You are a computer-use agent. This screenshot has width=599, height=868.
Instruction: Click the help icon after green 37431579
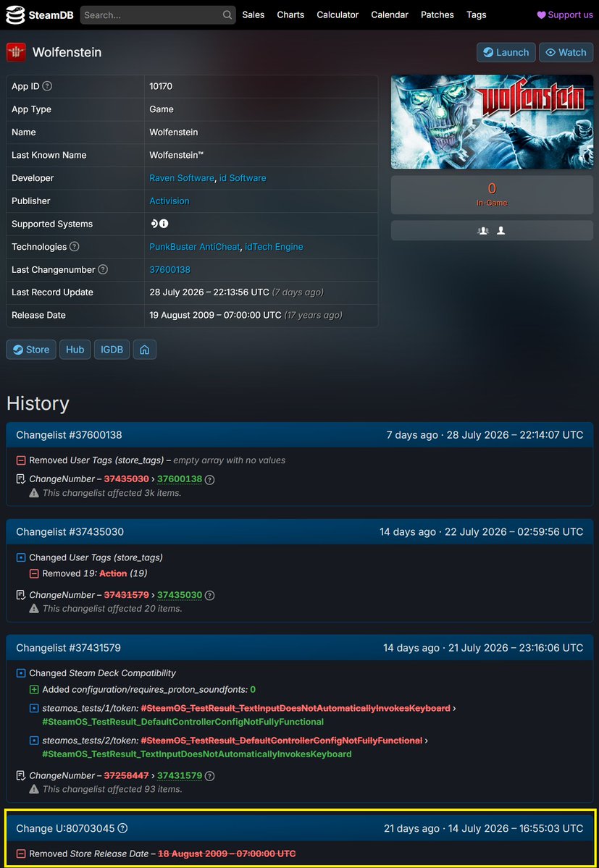[x=209, y=776]
